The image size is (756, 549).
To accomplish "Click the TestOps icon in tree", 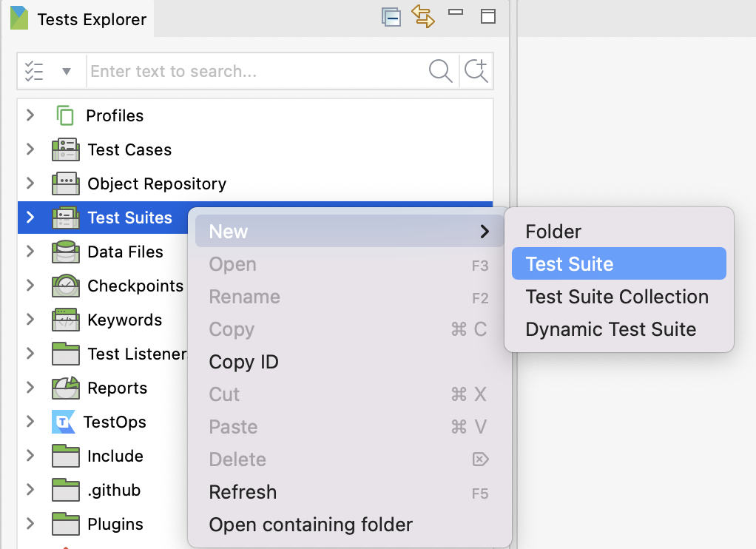I will [64, 422].
